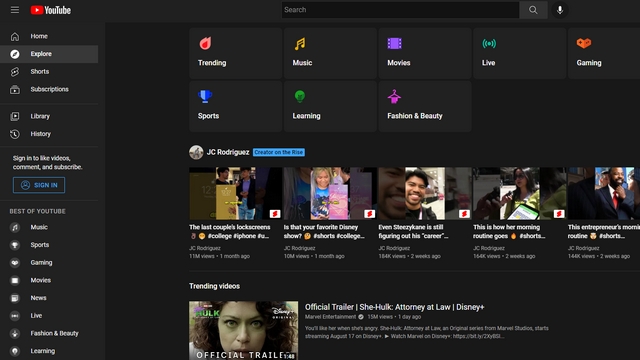Click the search magnifier button

click(x=533, y=10)
